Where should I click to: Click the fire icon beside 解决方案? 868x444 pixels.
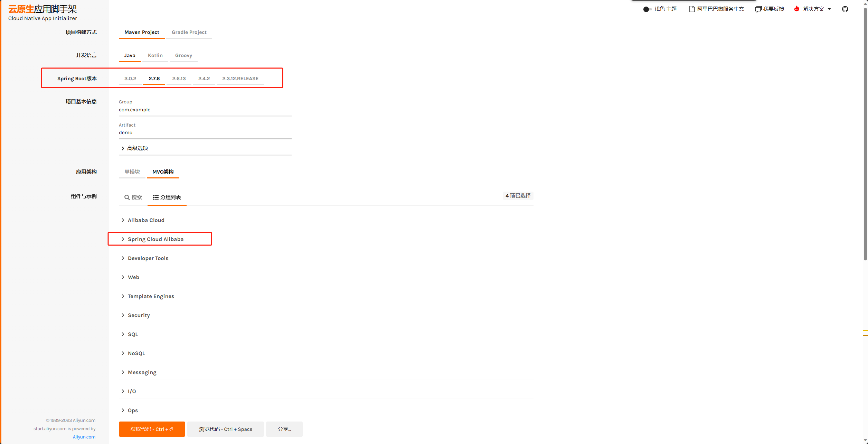797,9
